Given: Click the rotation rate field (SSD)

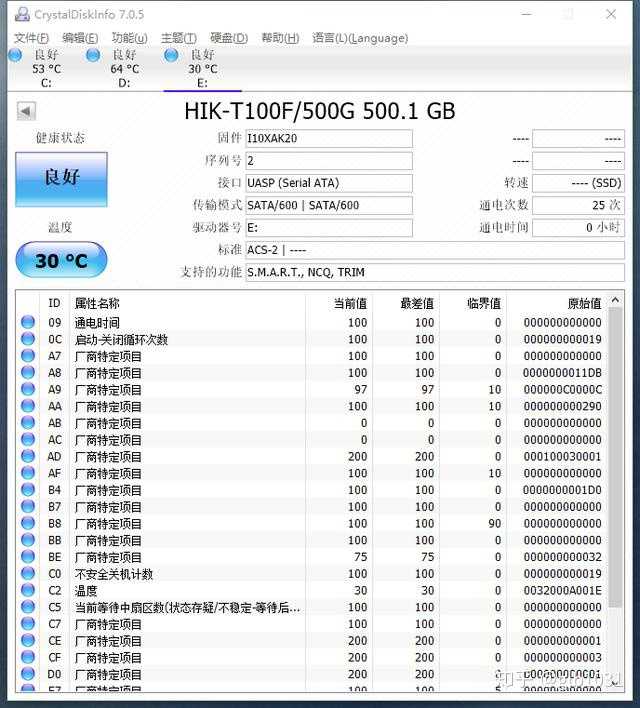Looking at the screenshot, I should 579,183.
